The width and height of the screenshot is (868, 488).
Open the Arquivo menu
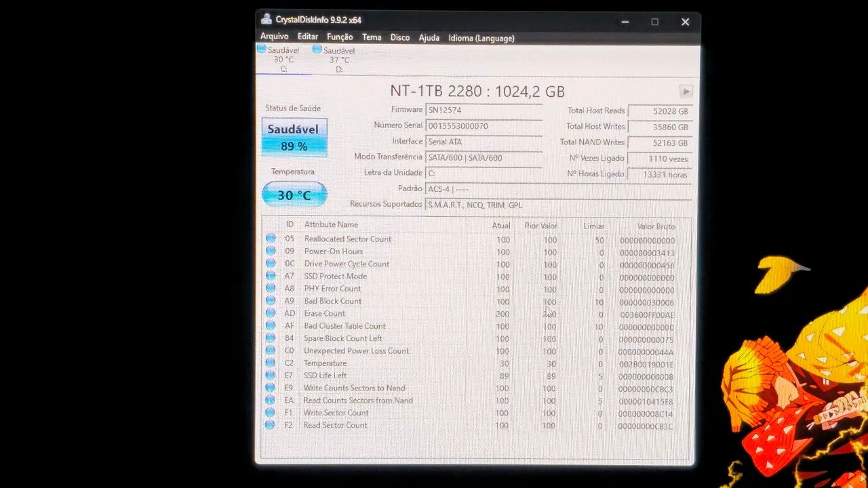(x=274, y=37)
